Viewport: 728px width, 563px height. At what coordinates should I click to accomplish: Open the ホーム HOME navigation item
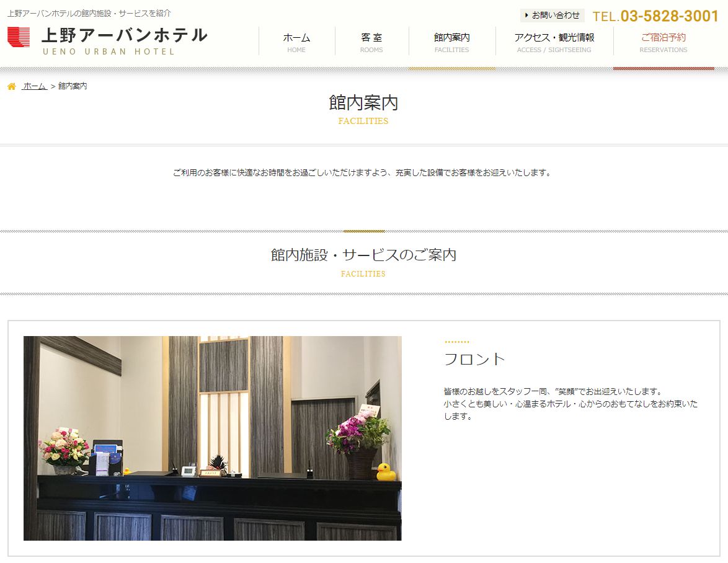tap(296, 42)
